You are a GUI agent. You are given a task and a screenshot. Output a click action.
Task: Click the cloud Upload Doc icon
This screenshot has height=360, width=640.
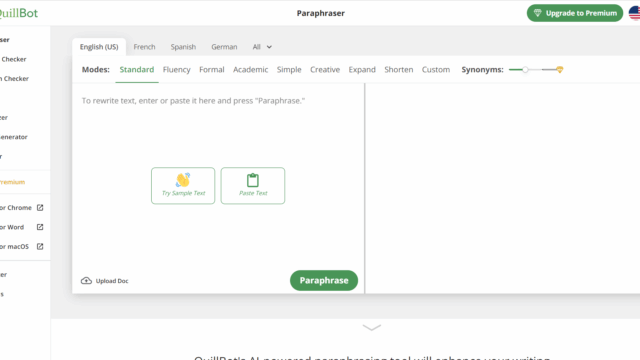(86, 281)
